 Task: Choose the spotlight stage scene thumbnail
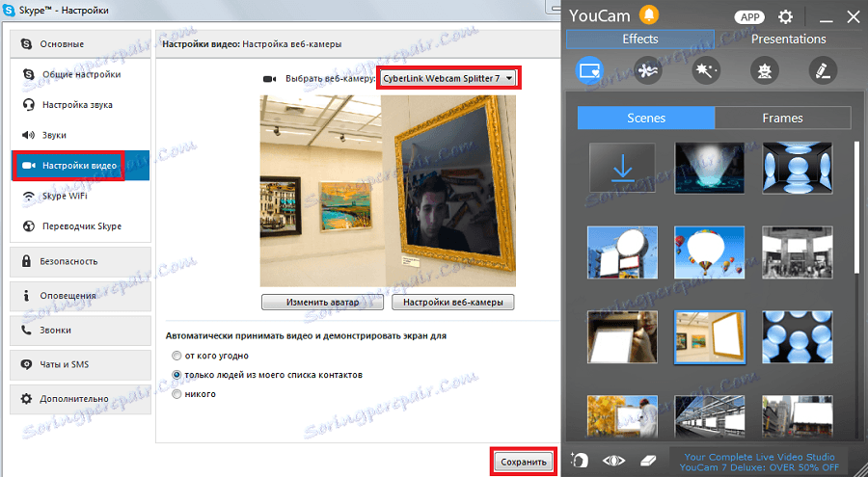point(710,168)
